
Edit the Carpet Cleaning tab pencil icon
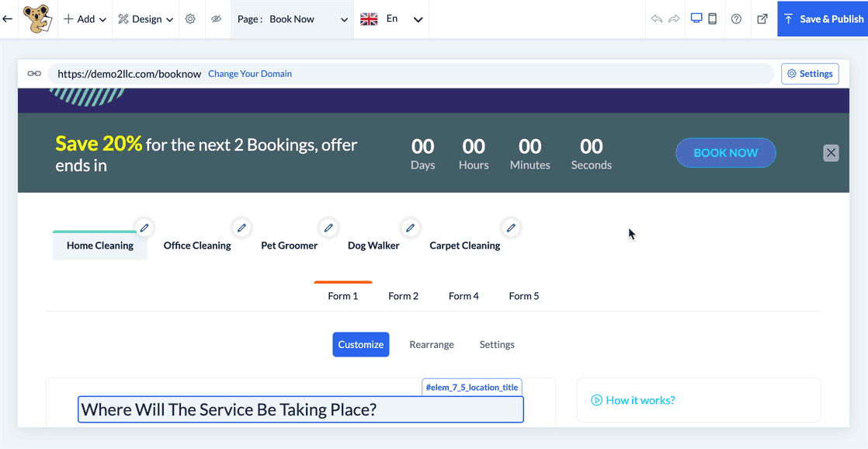(x=511, y=228)
